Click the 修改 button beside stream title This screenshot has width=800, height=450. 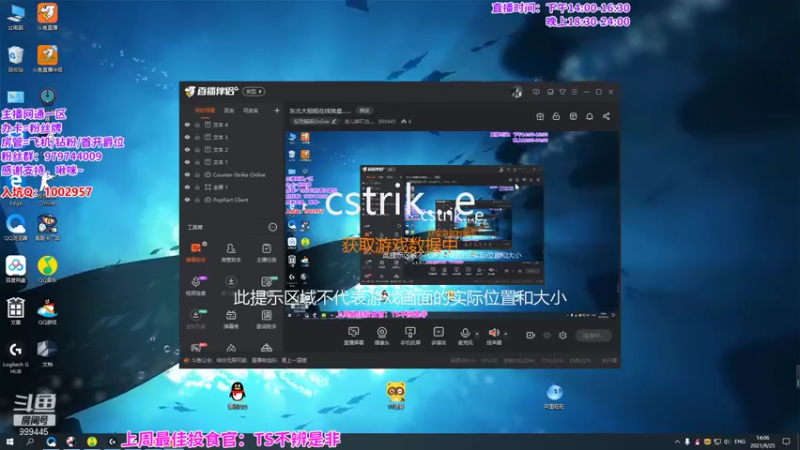click(364, 110)
